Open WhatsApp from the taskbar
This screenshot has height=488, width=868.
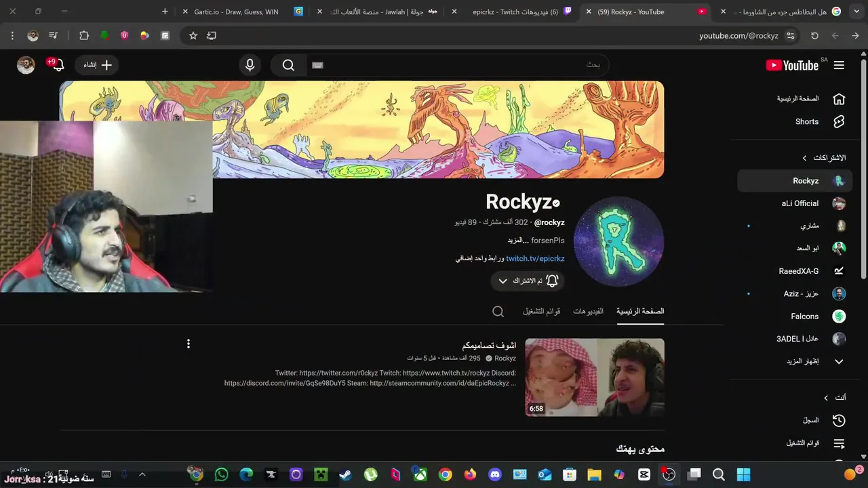pos(221,474)
